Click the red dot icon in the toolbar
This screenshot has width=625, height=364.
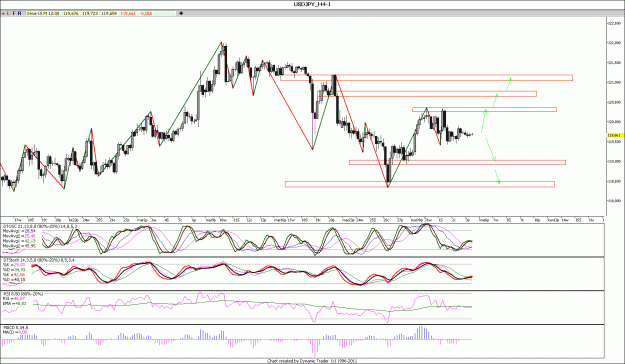click(x=3, y=14)
